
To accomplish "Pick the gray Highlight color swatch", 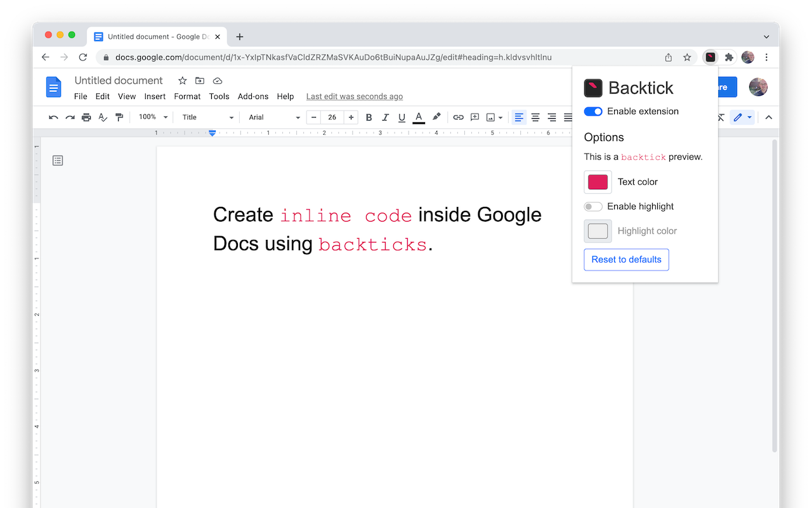I will pos(598,231).
